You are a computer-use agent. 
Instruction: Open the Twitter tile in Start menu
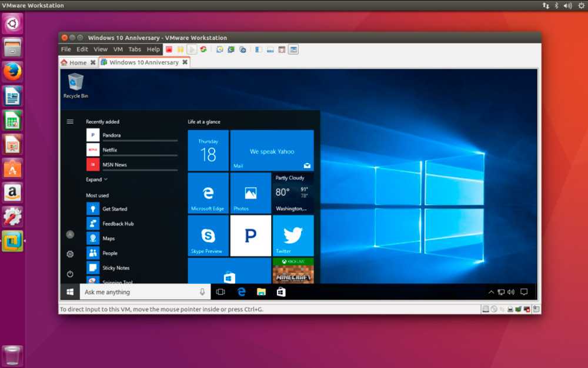point(293,236)
